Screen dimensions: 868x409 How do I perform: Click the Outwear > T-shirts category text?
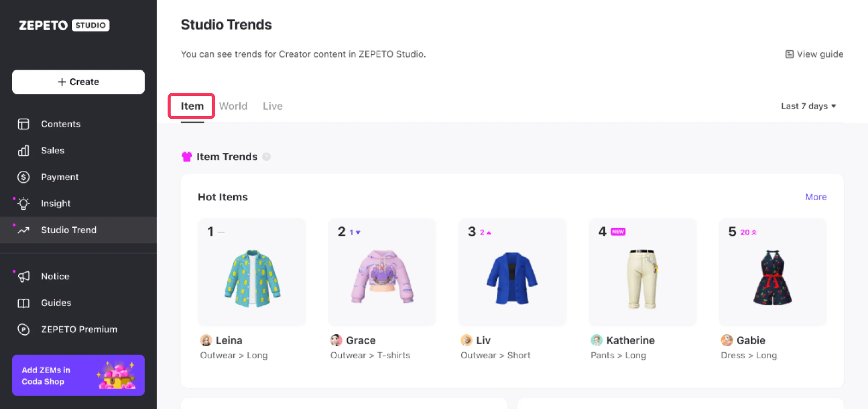coord(370,355)
